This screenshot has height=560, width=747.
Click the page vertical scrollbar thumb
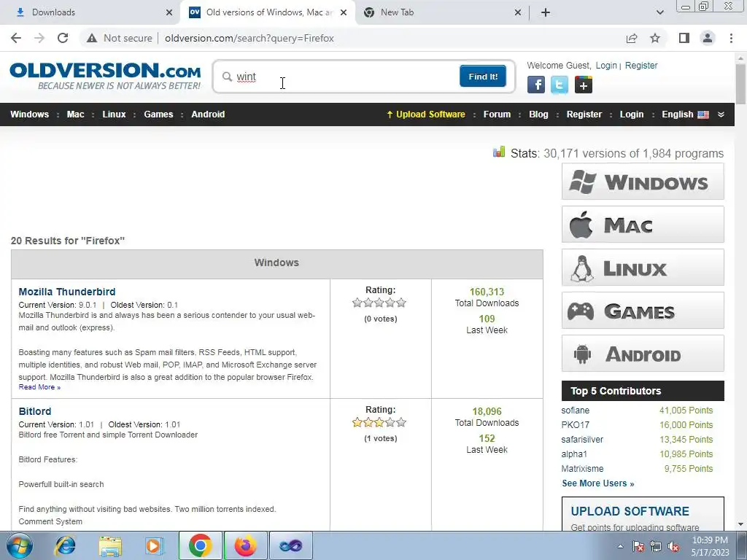(740, 83)
